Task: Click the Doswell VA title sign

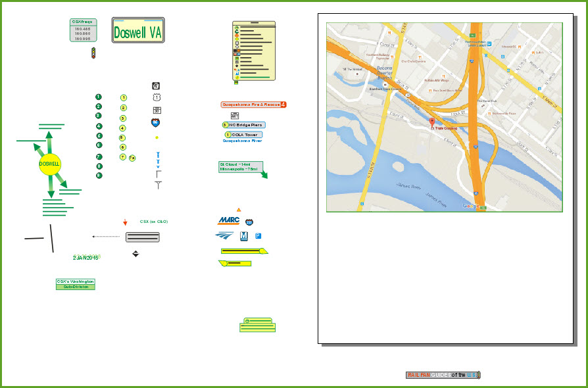Action: (x=138, y=32)
